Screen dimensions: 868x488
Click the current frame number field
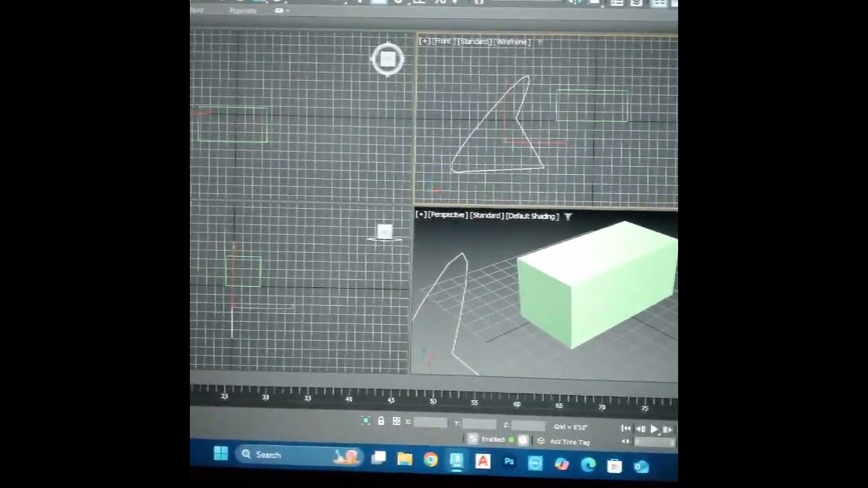point(654,443)
